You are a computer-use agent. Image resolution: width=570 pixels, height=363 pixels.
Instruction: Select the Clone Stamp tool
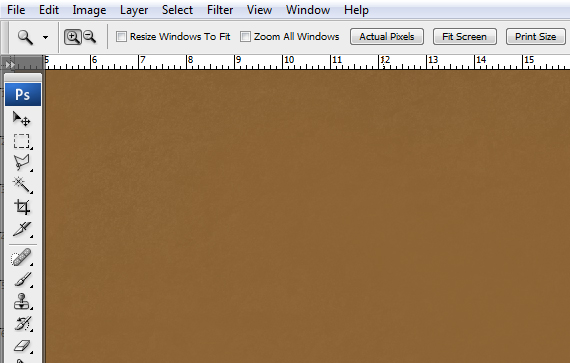tap(22, 302)
